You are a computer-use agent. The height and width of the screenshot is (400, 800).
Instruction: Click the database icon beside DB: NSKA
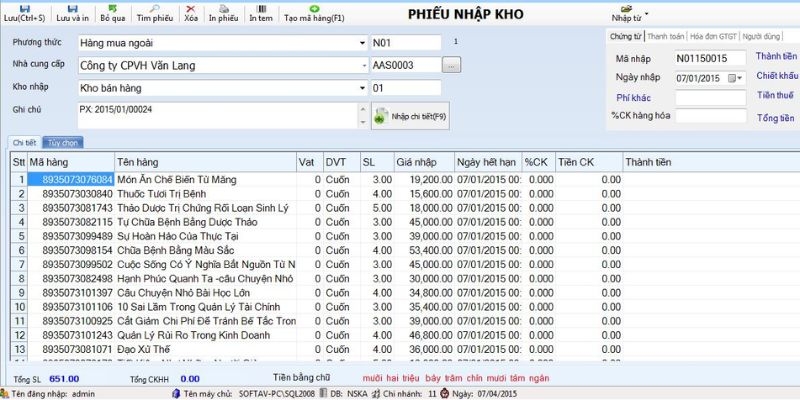coord(323,394)
